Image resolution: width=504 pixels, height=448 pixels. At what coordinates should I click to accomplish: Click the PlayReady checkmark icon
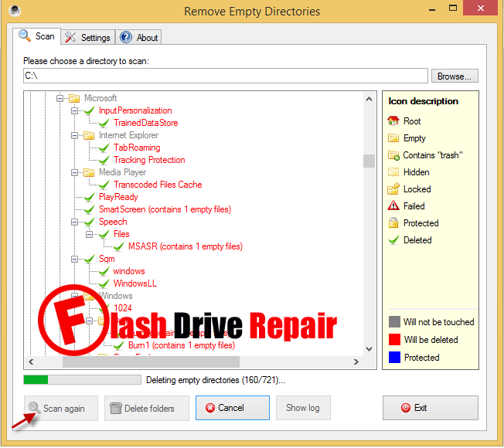click(89, 198)
